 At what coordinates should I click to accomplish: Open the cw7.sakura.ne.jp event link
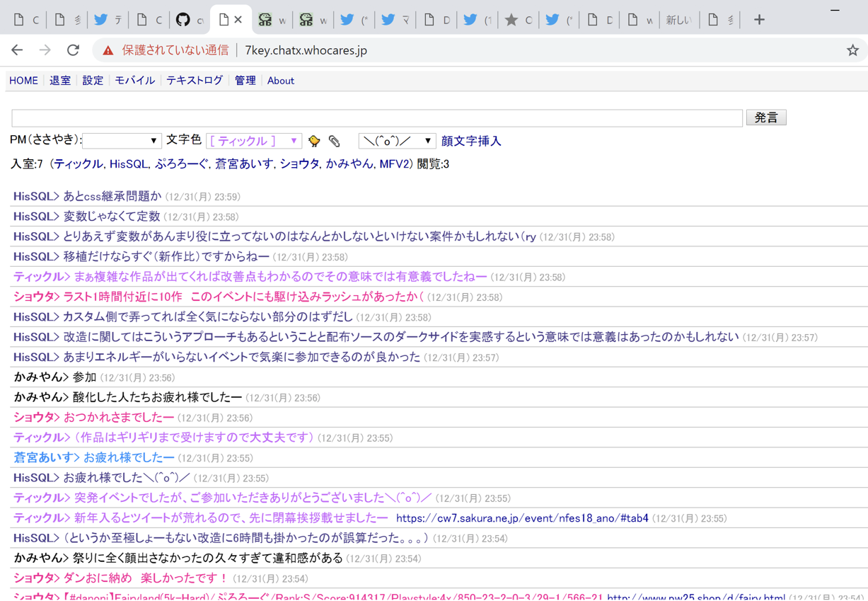coord(522,518)
